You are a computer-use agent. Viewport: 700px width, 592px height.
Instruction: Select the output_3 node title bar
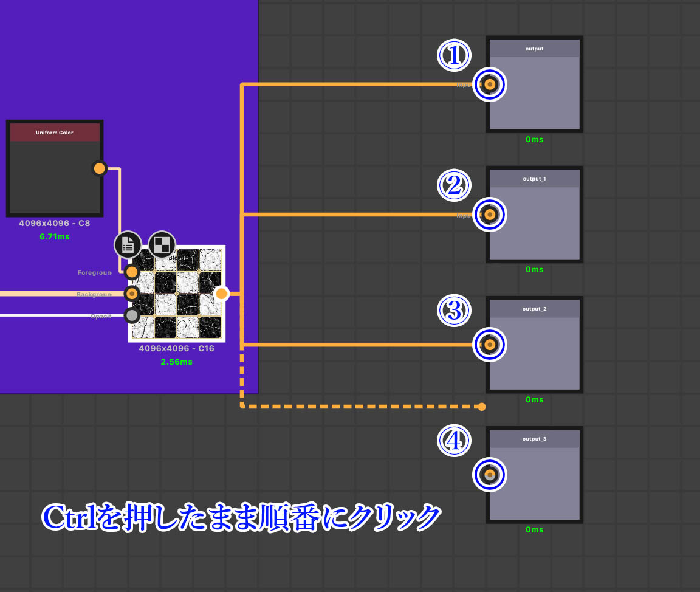[x=535, y=439]
